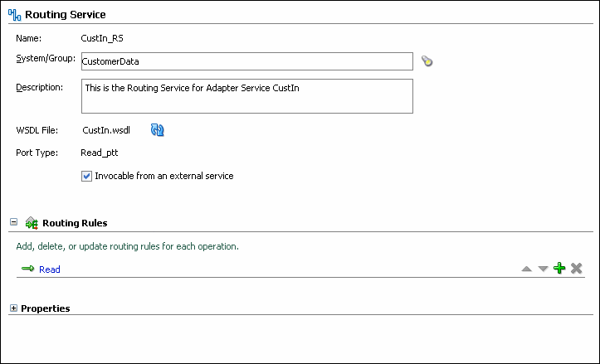Focus the System/Group field containing CustomerData
Screen dimensions: 600x364
(x=247, y=61)
